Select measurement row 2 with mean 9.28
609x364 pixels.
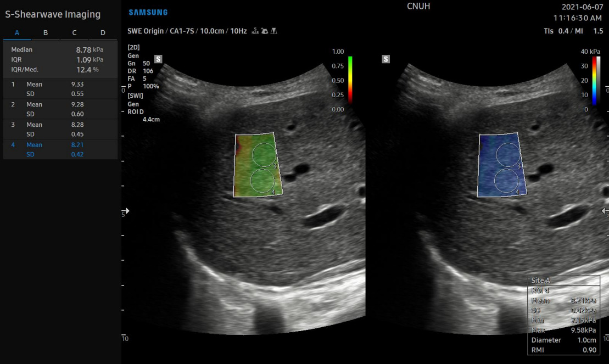point(60,109)
